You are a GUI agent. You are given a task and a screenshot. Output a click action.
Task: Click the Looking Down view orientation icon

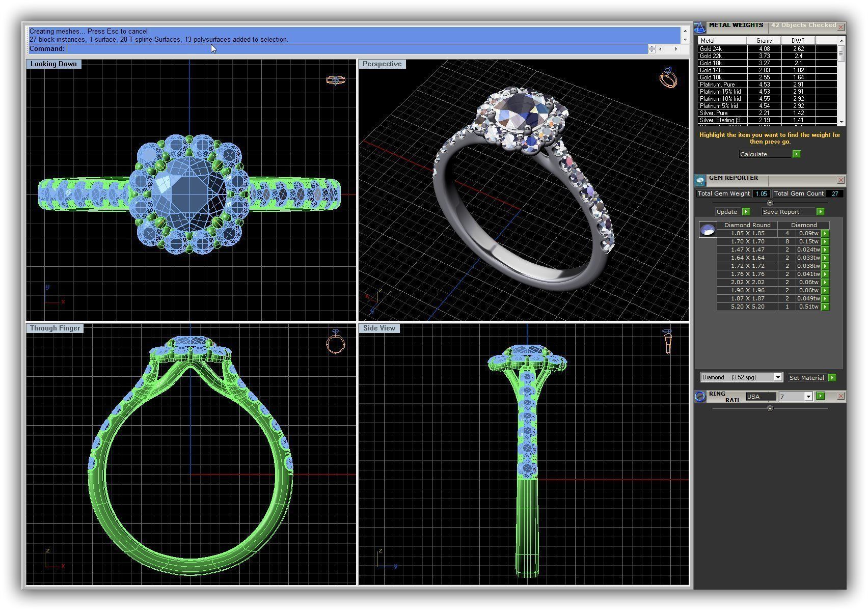click(336, 80)
